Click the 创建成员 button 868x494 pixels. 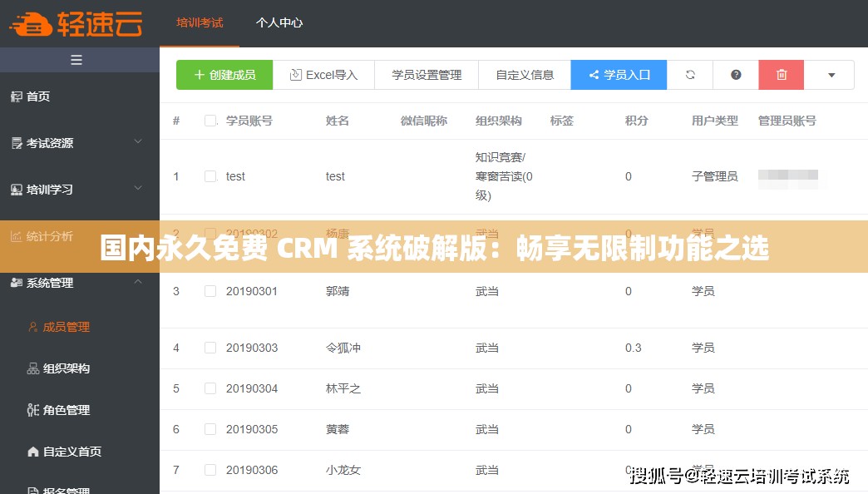coord(224,74)
